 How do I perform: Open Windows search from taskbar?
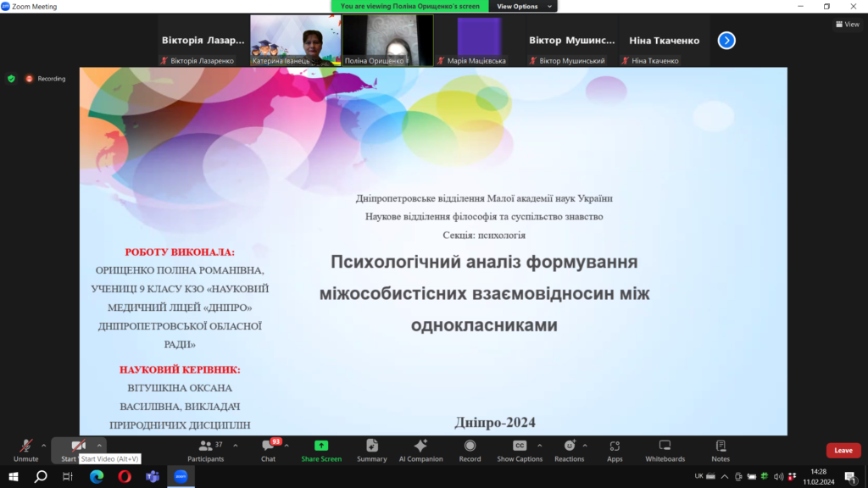[41, 476]
